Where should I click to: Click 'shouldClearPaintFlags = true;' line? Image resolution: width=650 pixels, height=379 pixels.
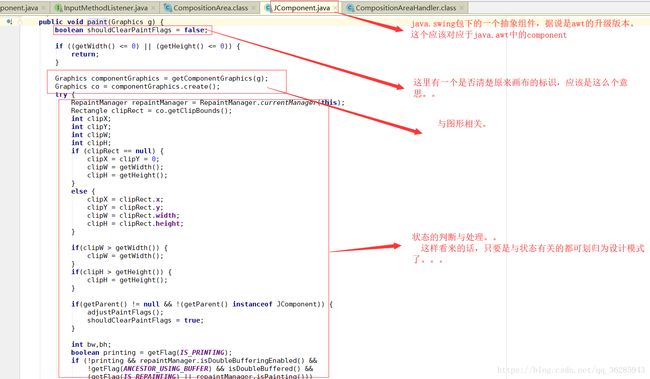click(x=145, y=321)
